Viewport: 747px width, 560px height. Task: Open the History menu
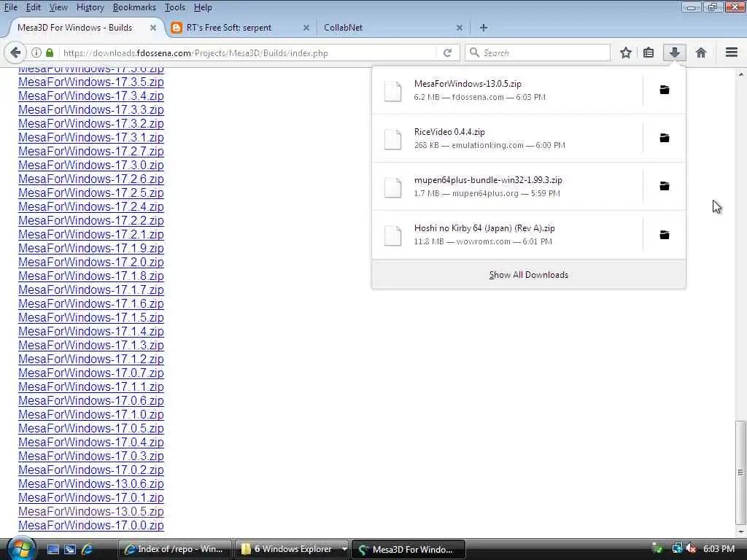90,7
